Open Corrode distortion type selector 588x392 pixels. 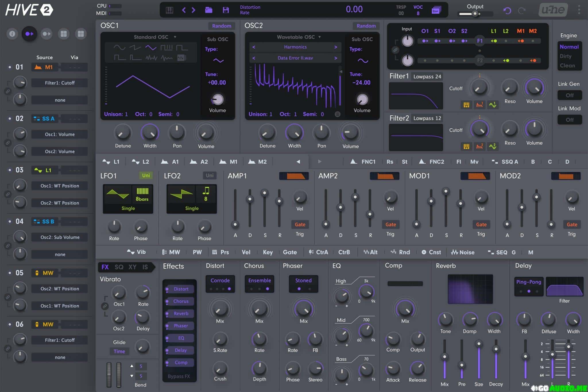pyautogui.click(x=220, y=284)
